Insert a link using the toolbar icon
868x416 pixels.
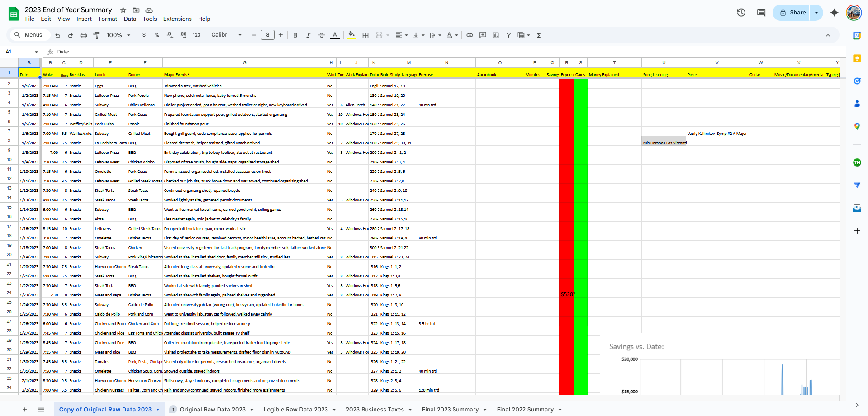[x=470, y=35]
